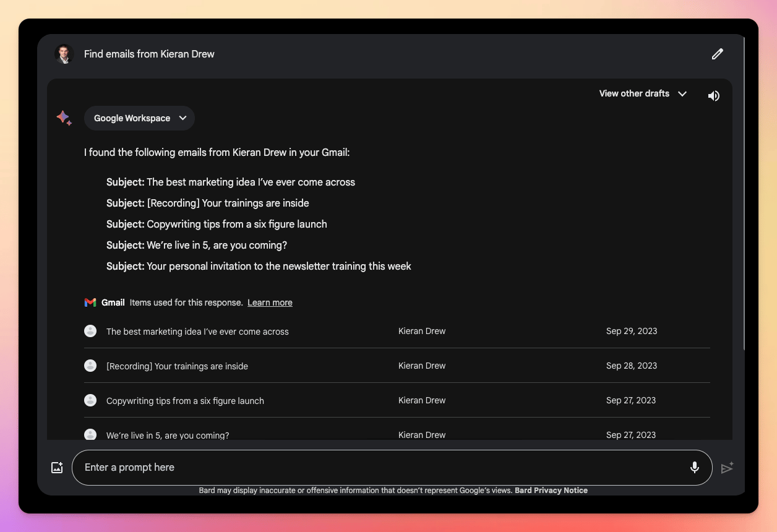The height and width of the screenshot is (532, 777).
Task: Click Kieran Drew sender in 'Copywriting tips' row
Action: click(x=422, y=400)
